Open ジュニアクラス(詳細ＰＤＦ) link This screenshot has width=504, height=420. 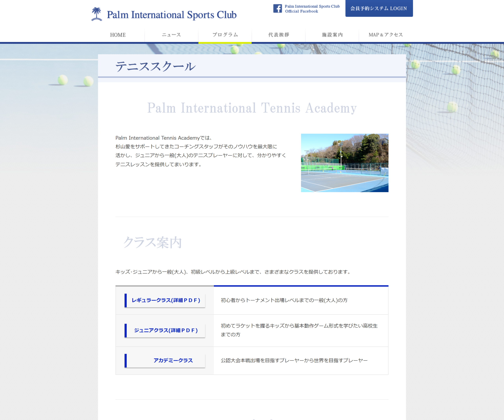[x=165, y=330]
